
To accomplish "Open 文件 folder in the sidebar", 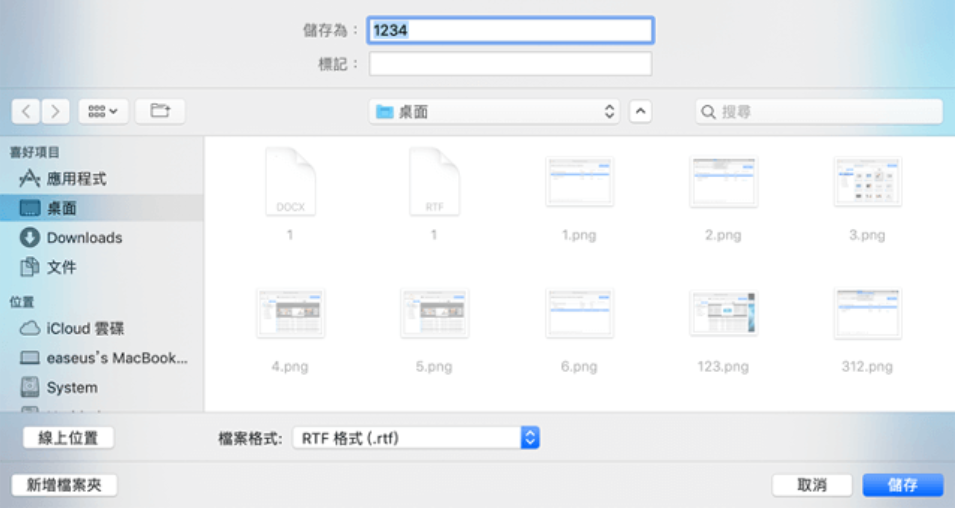I will click(x=61, y=267).
